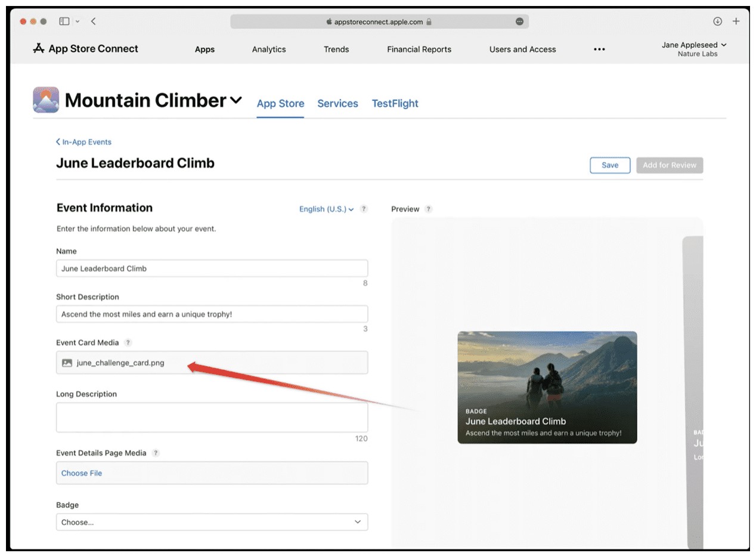Image resolution: width=756 pixels, height=556 pixels.
Task: Open the Event Details Page Media help tooltip
Action: tap(156, 453)
